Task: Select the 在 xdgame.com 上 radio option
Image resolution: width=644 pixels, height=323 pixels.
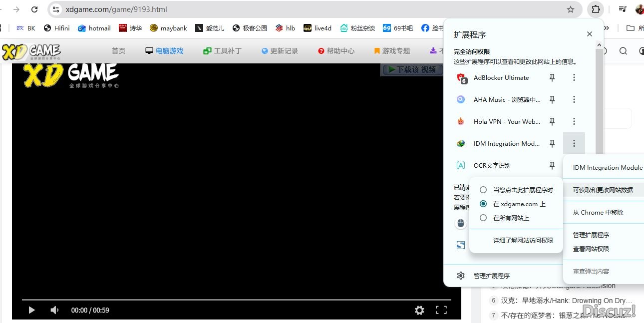Action: (x=483, y=204)
